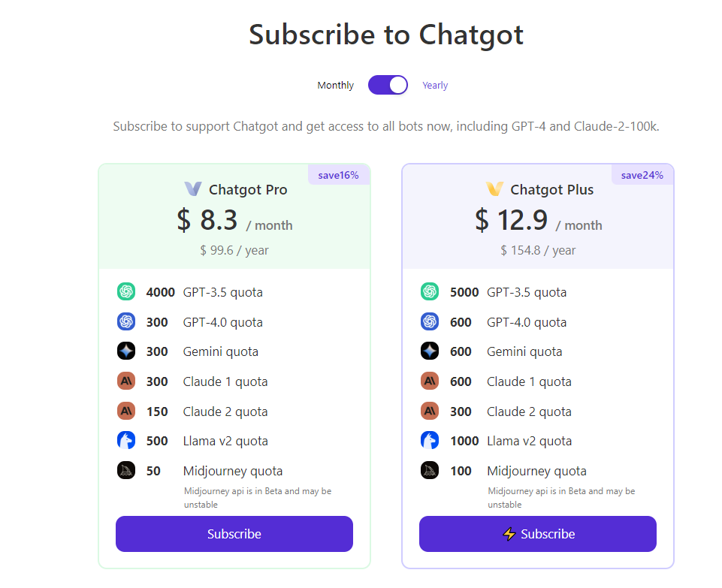This screenshot has width=722, height=588.
Task: Click the Chatgot Plus logo icon
Action: (494, 189)
